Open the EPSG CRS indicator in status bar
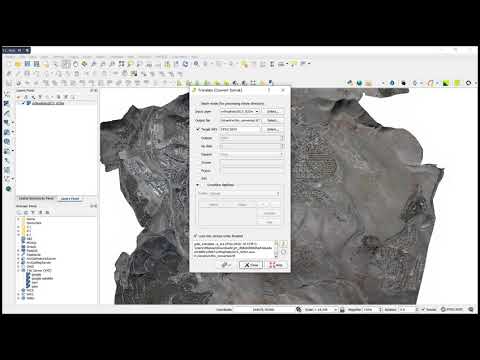Image resolution: width=480 pixels, height=360 pixels. [452, 309]
